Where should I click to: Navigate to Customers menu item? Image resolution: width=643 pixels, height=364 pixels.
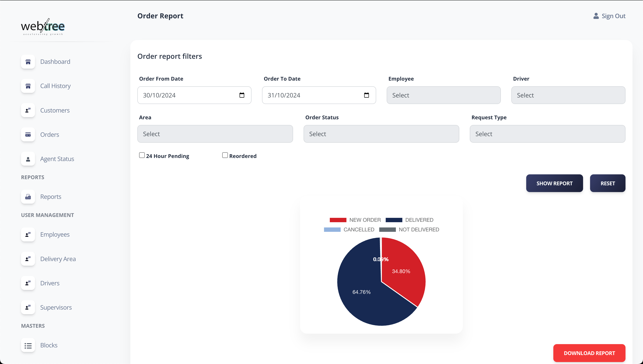pyautogui.click(x=55, y=110)
